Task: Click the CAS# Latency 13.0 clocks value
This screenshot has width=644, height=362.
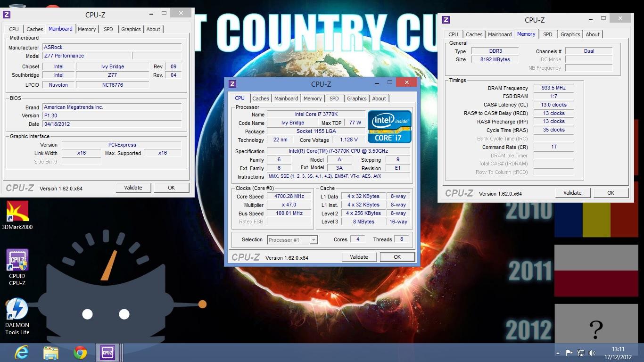Action: tap(553, 105)
